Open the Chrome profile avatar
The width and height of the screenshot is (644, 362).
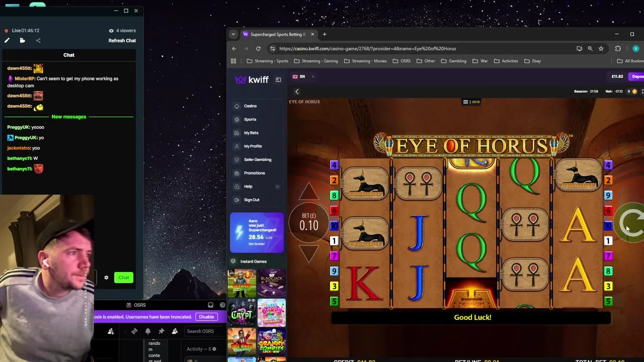click(636, 49)
